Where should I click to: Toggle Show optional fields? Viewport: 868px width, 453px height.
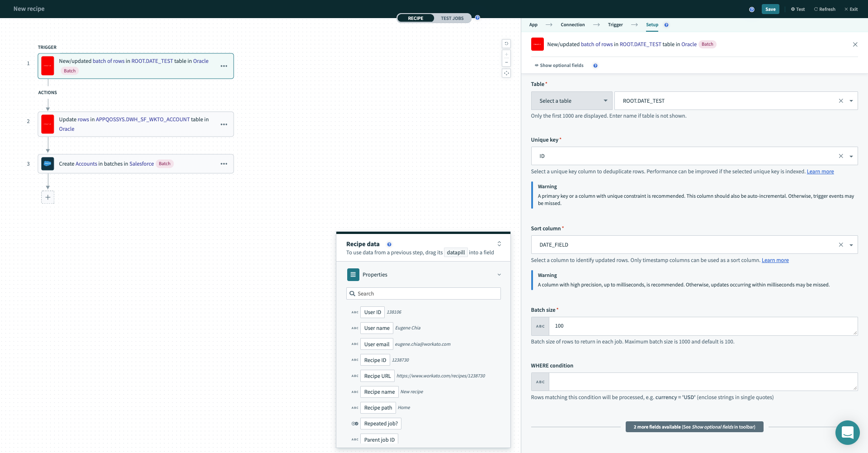[x=559, y=66]
